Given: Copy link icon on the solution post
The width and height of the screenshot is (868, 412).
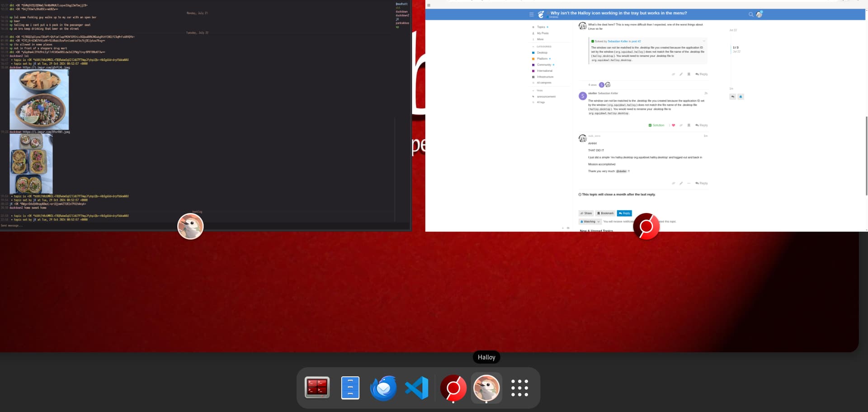Looking at the screenshot, I should coord(681,125).
